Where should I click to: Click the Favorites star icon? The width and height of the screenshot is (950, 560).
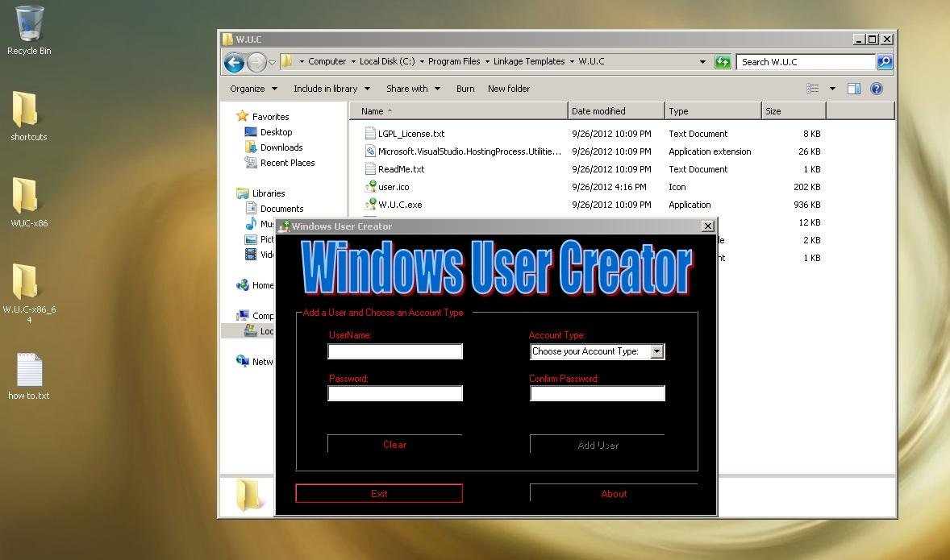(x=243, y=116)
